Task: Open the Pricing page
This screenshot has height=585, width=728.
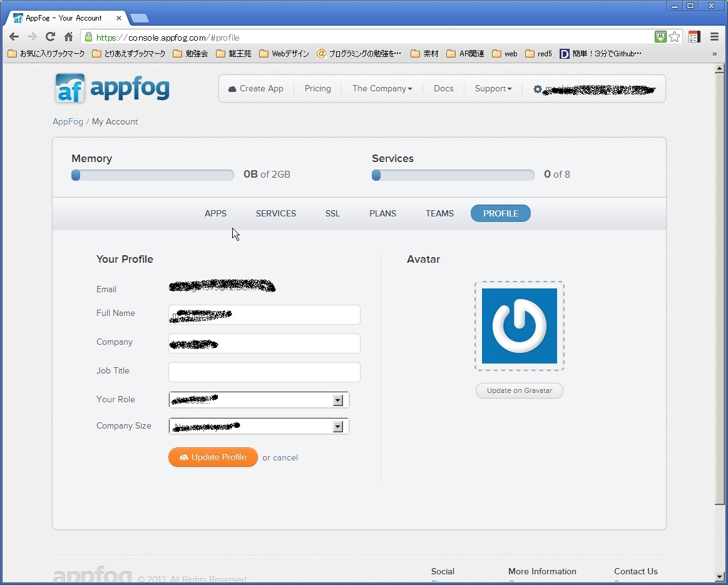Action: point(317,89)
